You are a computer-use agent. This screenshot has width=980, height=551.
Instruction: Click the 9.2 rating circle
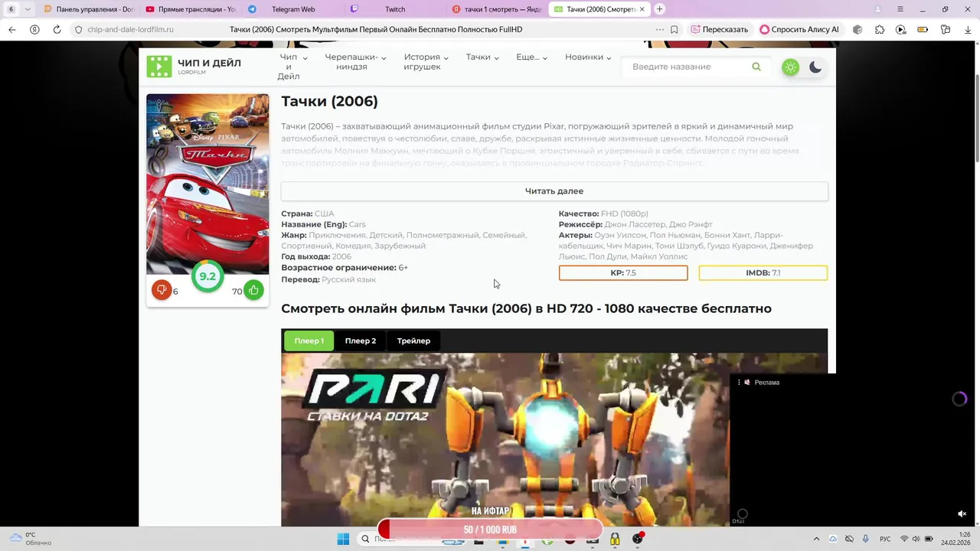coord(207,276)
